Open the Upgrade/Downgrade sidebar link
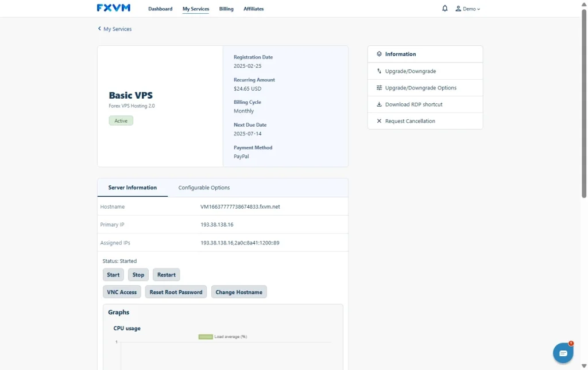Screen dimensions: 588x370 [425, 71]
